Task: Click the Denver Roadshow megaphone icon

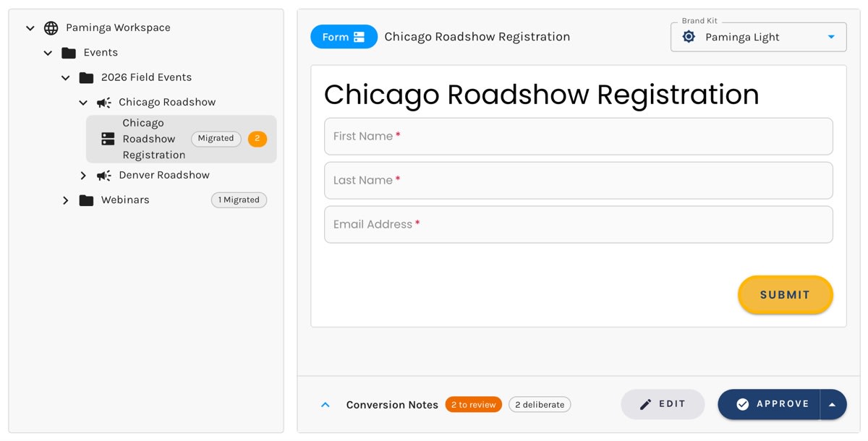Action: pos(104,176)
